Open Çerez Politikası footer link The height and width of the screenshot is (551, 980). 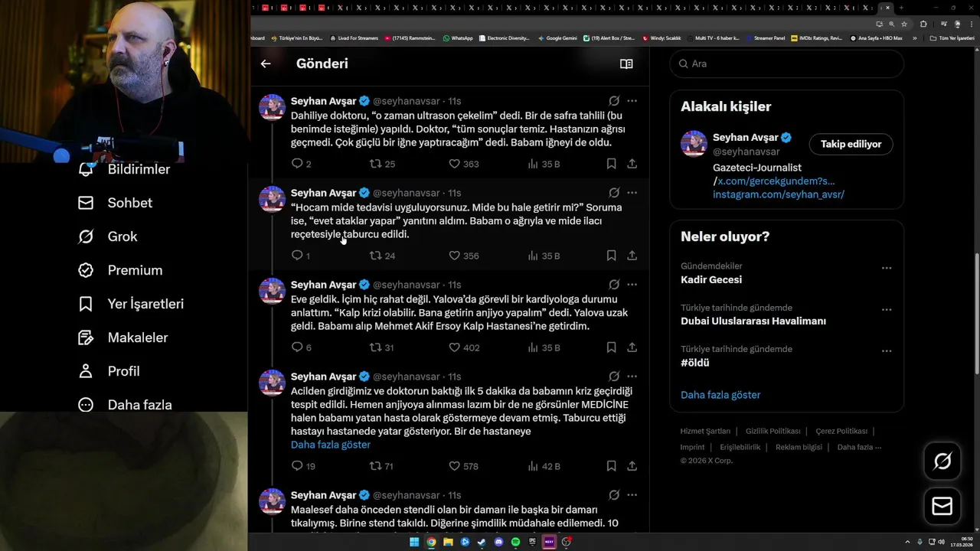pyautogui.click(x=841, y=431)
